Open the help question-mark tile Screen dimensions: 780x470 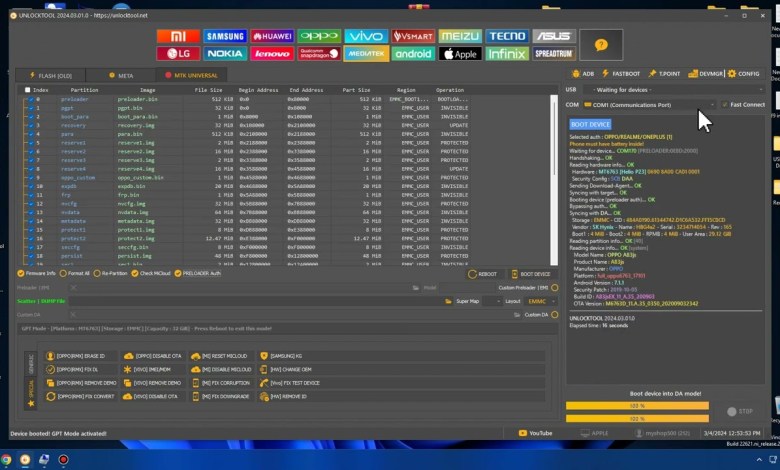click(x=601, y=45)
